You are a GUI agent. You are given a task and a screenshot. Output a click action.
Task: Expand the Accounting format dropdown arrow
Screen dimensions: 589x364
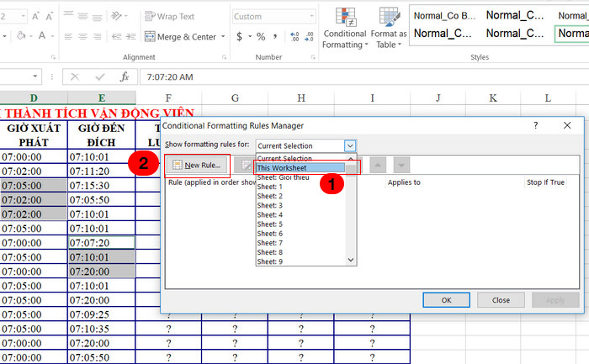[250, 36]
